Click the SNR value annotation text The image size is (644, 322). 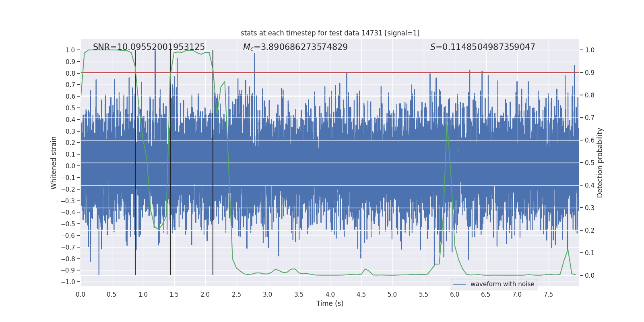[149, 47]
